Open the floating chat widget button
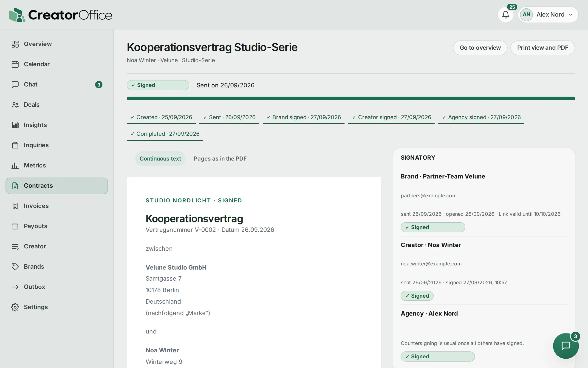The height and width of the screenshot is (368, 588). [566, 346]
